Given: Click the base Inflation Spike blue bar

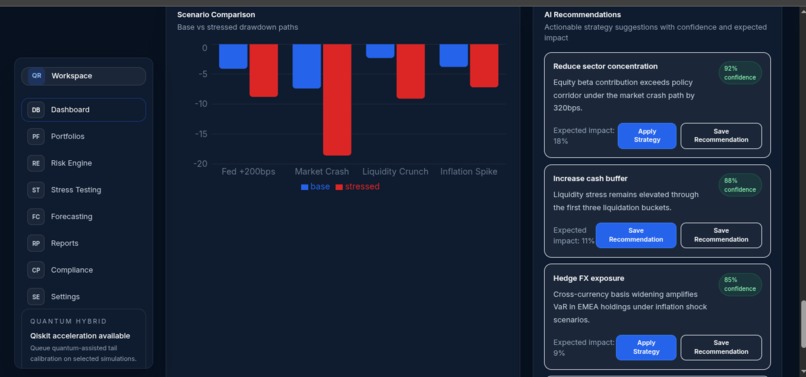Looking at the screenshot, I should (x=454, y=56).
